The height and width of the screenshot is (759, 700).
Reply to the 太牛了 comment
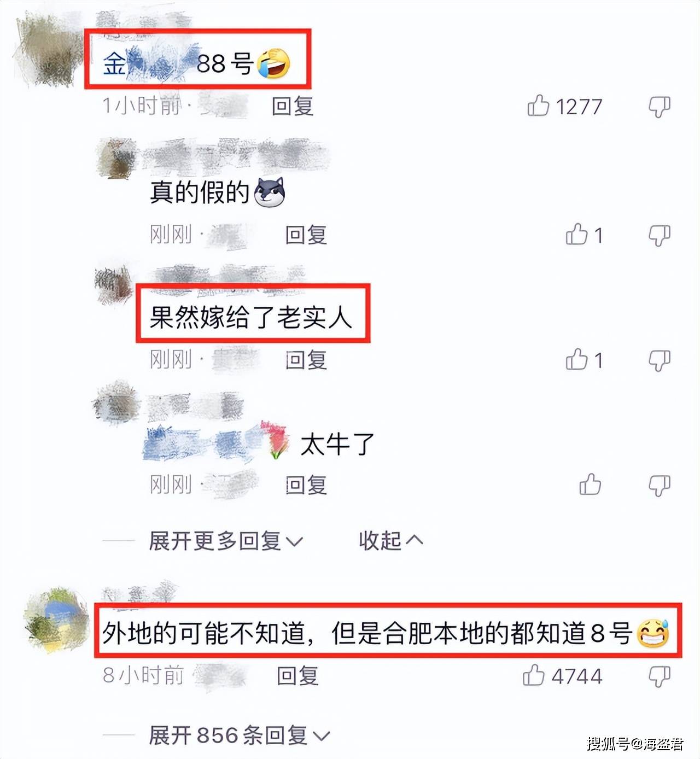306,485
